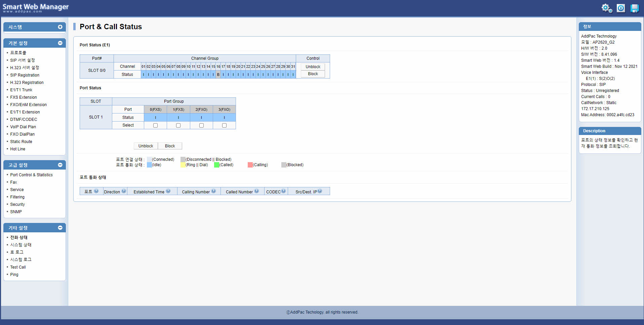Click the floppy disk save icon

tap(634, 8)
